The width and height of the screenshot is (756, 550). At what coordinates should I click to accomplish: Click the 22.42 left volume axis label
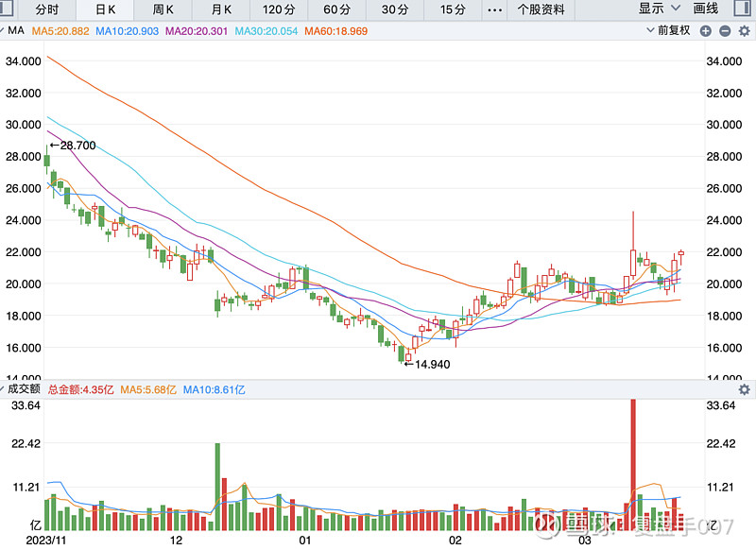[26, 443]
